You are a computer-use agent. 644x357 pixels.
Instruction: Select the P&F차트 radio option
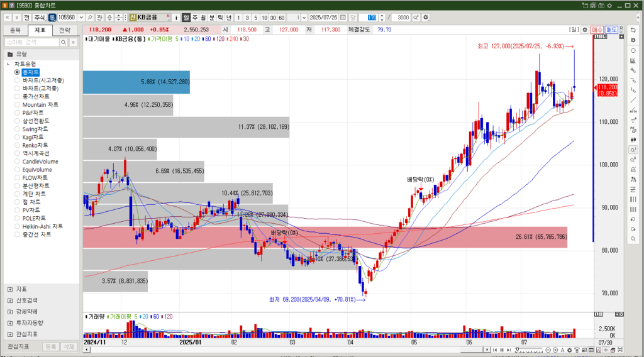[17, 113]
